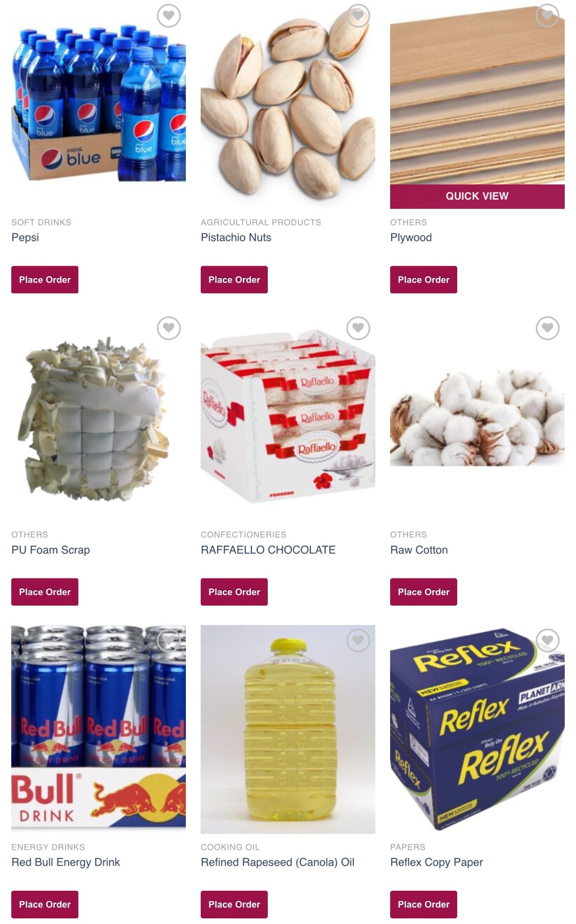This screenshot has width=576, height=924.
Task: Favorite Reflex Copy Paper with heart
Action: [x=547, y=640]
